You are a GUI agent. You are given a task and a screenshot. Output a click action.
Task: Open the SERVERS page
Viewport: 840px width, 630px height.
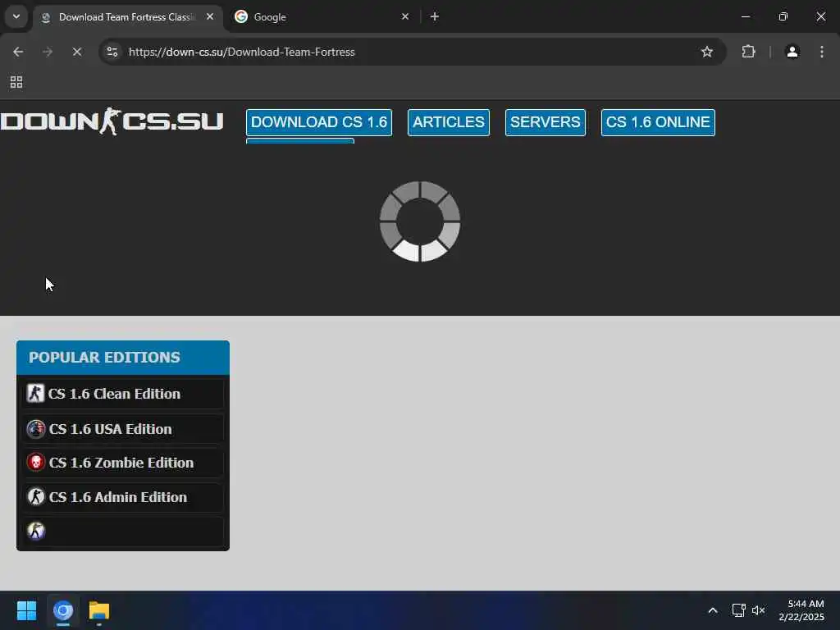546,122
